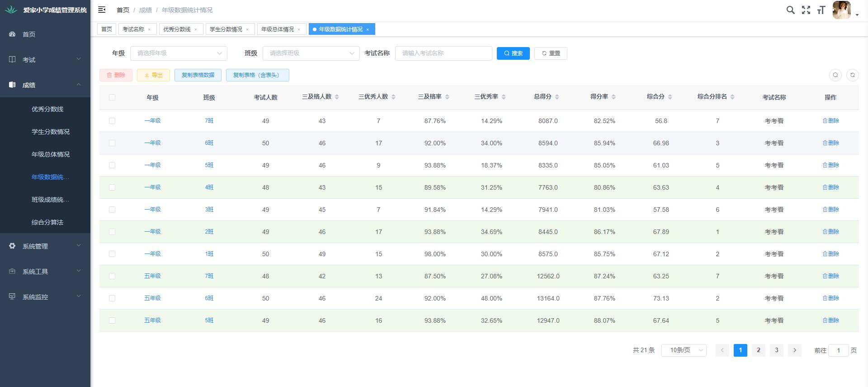Viewport: 868px width, 387px height.
Task: Close the 学生分数情况 tab
Action: [x=247, y=29]
